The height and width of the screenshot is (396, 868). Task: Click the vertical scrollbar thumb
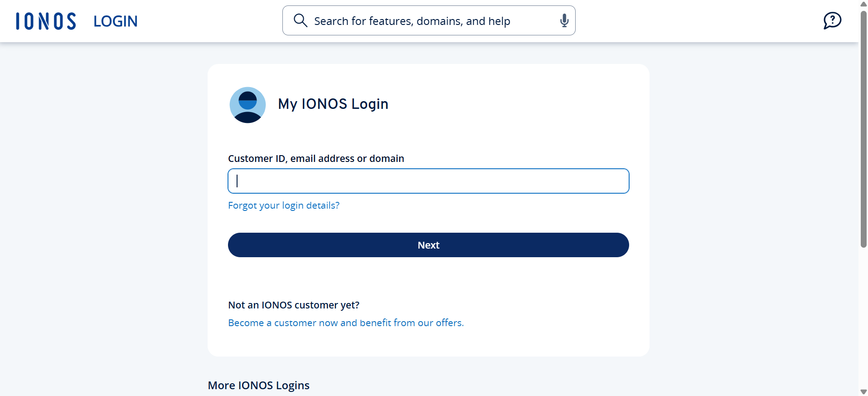863,129
